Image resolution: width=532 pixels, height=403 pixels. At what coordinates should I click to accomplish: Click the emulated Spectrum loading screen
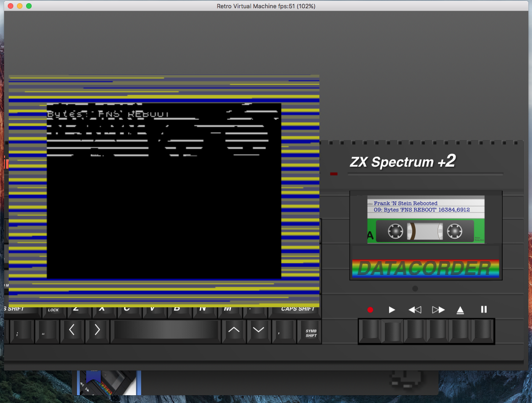point(164,191)
